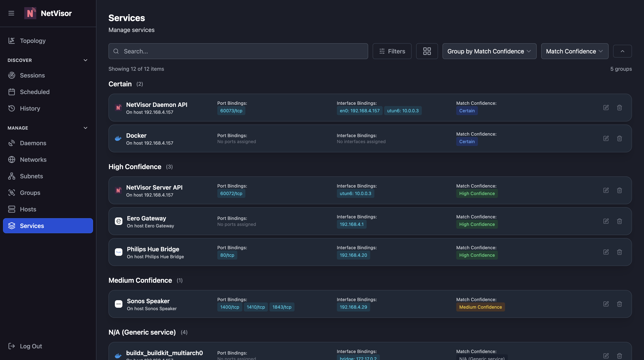Focus the Search services field
The width and height of the screenshot is (644, 360).
pos(238,51)
